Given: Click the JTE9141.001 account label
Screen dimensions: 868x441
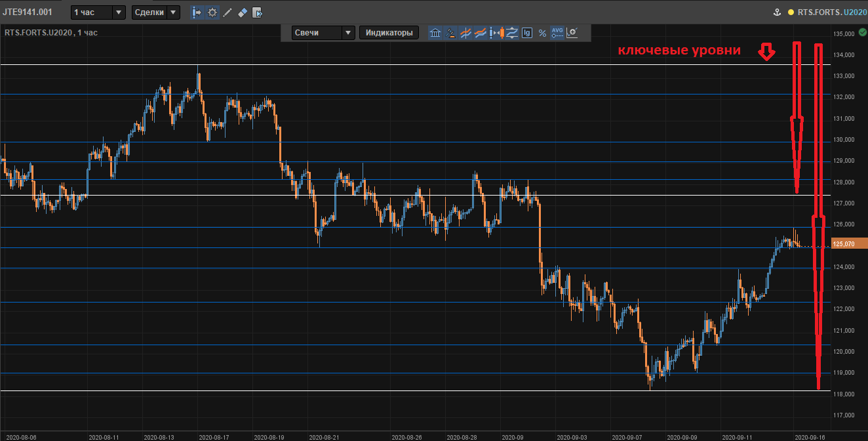Looking at the screenshot, I should coord(28,12).
